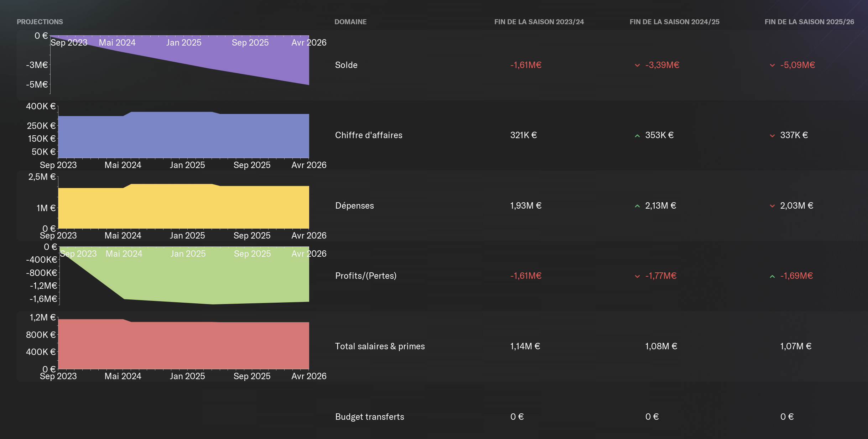Select the Solde row label
The height and width of the screenshot is (439, 868).
click(346, 65)
